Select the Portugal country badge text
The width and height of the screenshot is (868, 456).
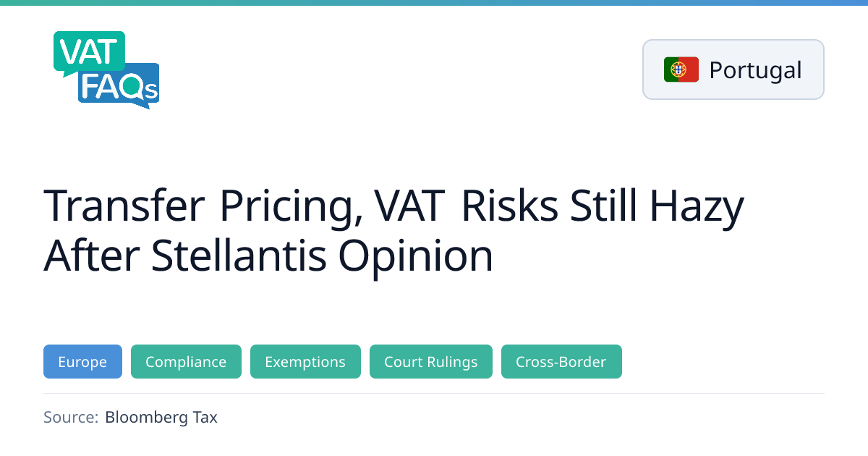[755, 70]
